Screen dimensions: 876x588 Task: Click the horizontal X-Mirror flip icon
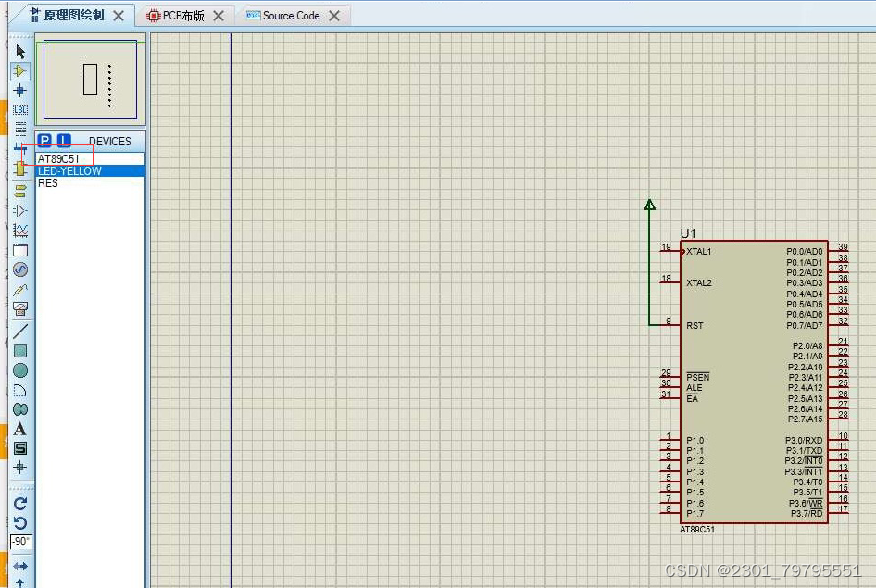click(20, 566)
